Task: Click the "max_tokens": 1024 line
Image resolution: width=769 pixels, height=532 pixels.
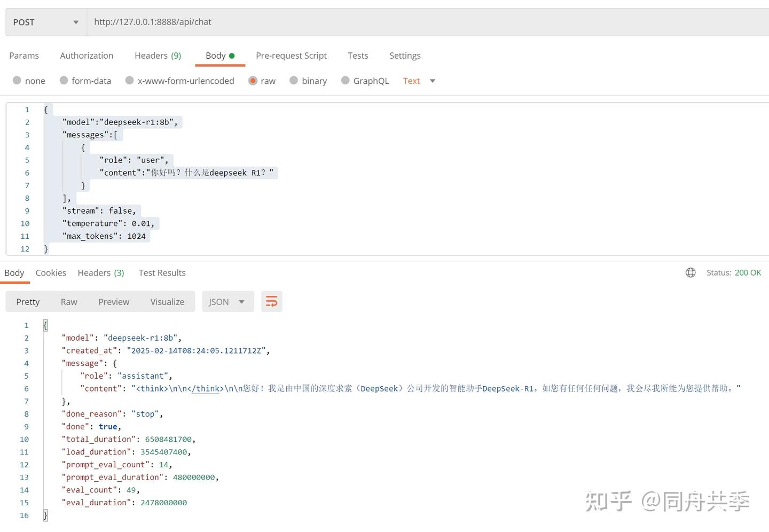Action: [x=104, y=236]
